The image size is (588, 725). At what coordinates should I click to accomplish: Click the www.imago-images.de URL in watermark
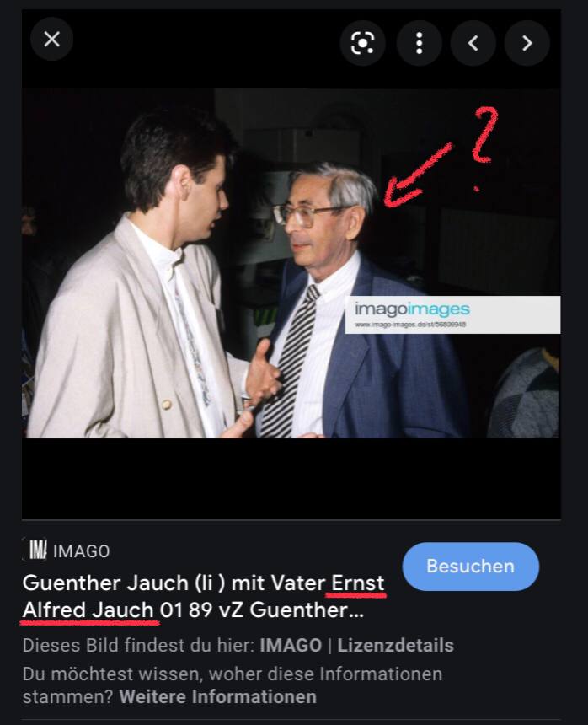pos(410,324)
